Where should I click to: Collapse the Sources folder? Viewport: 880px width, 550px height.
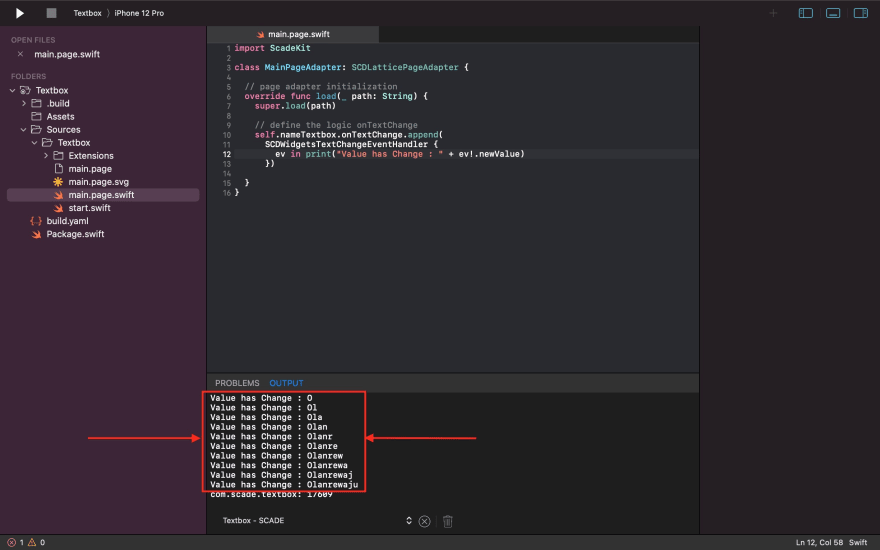(24, 129)
